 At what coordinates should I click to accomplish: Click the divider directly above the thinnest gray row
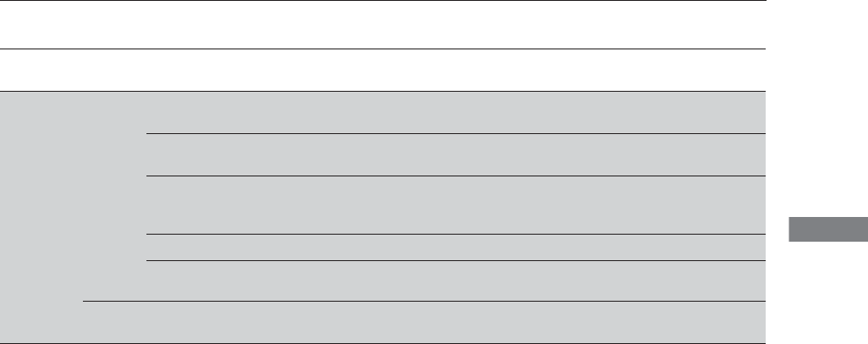[x=455, y=234]
